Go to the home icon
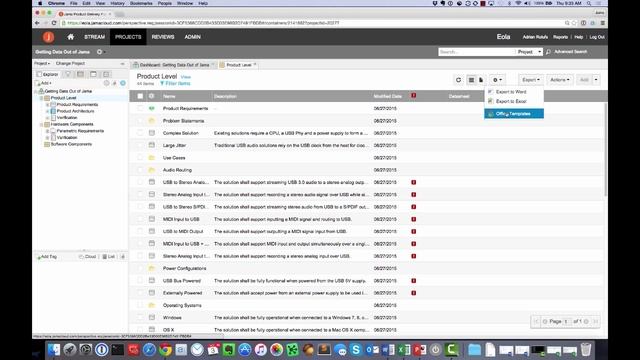The image size is (640, 360). (x=71, y=37)
